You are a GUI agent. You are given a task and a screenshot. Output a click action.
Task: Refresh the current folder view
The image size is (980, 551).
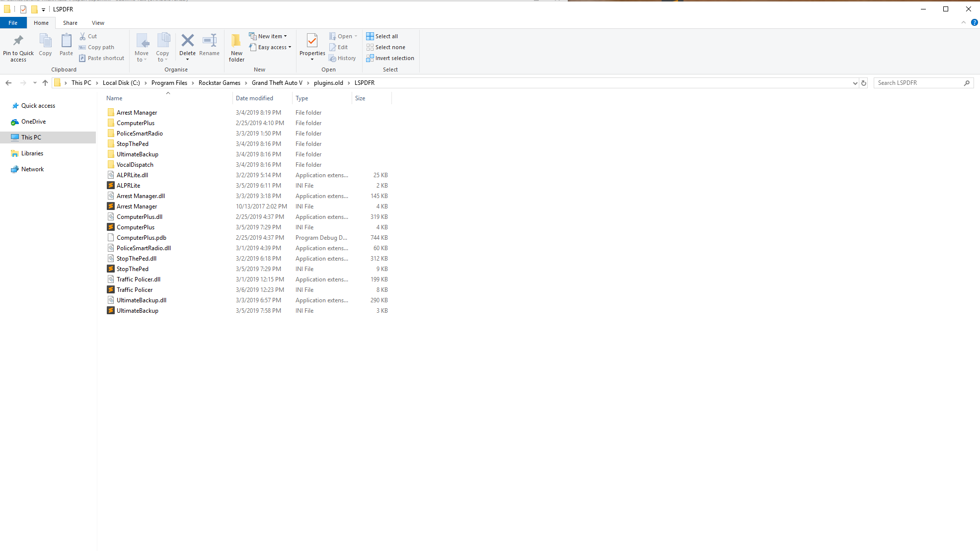(x=864, y=83)
